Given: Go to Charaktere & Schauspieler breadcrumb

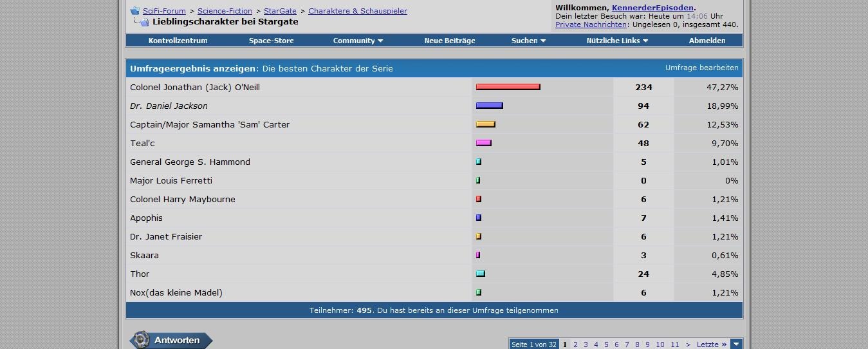Looking at the screenshot, I should click(357, 11).
